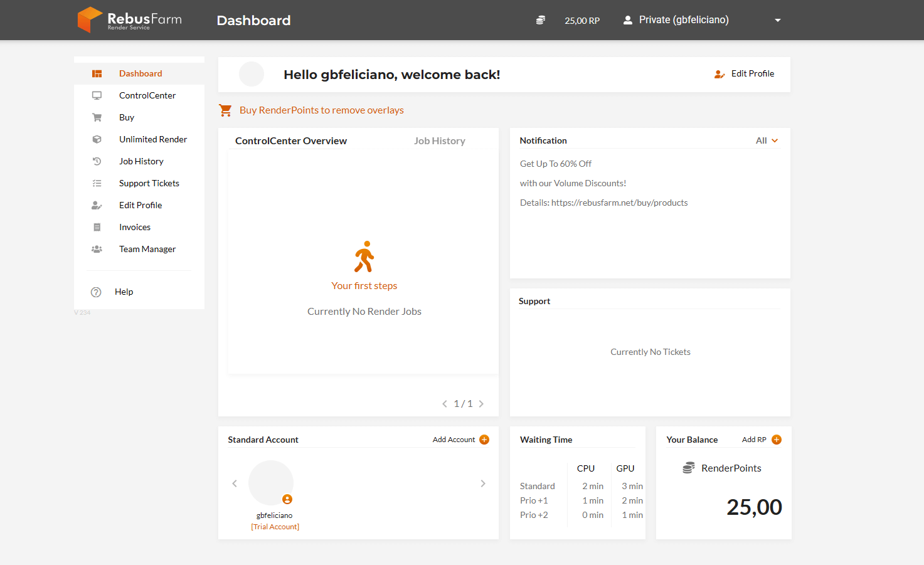Viewport: 924px width, 565px height.
Task: Click the orange badge on gbfeliciano avatar
Action: point(287,499)
